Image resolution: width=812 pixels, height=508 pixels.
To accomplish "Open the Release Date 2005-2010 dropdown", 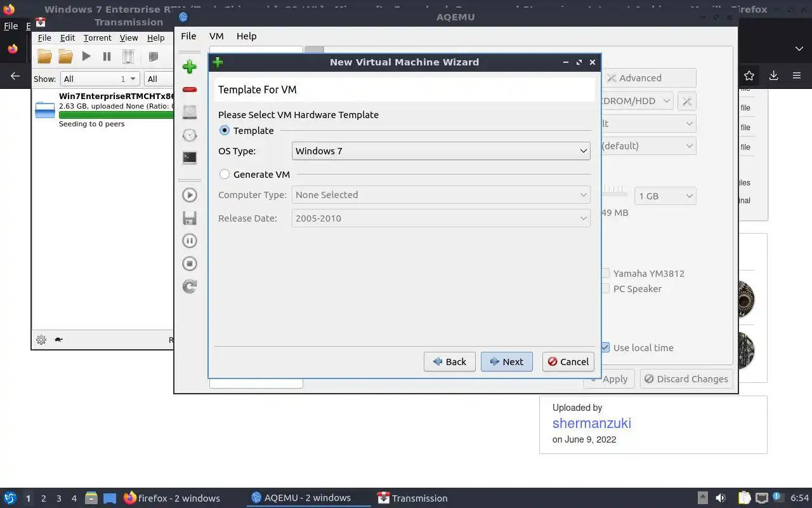I will pos(441,218).
